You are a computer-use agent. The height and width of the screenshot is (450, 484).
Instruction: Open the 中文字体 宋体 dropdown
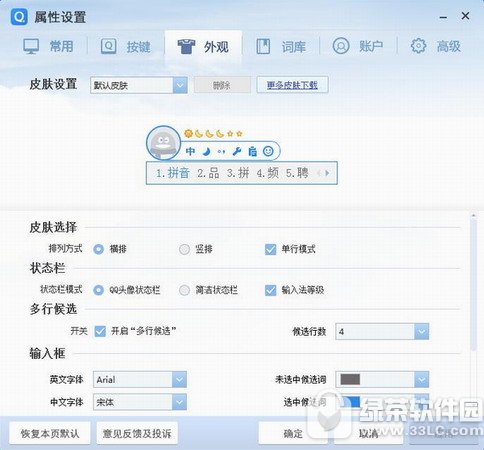click(140, 402)
